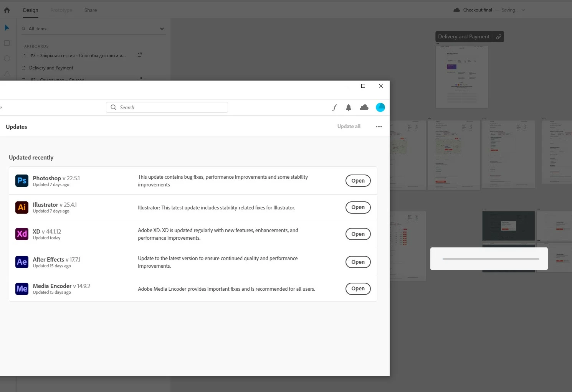This screenshot has width=572, height=392.
Task: Click the Media Encoder app icon
Action: (x=22, y=288)
